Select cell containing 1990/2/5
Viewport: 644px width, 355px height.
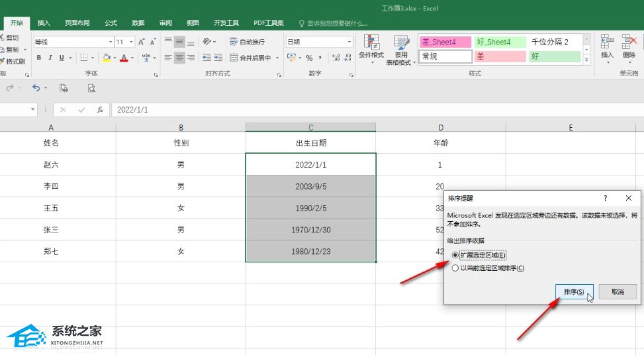tap(311, 208)
